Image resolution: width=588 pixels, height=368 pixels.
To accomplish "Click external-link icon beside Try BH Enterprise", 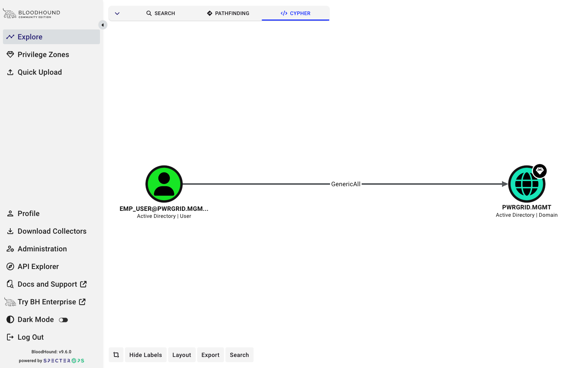I will click(82, 302).
